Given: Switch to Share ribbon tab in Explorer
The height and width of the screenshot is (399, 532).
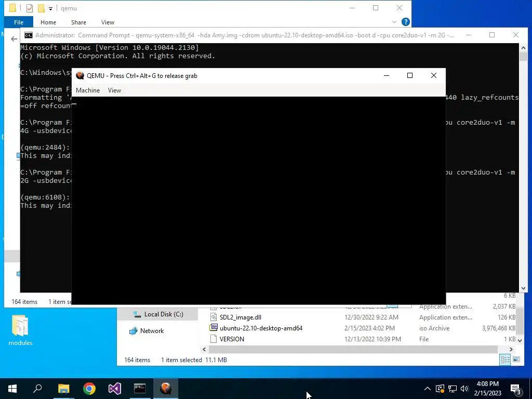Looking at the screenshot, I should [78, 22].
